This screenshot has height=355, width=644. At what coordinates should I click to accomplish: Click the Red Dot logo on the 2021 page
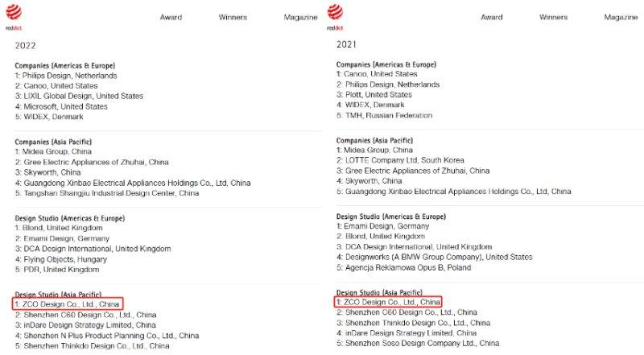(x=335, y=17)
